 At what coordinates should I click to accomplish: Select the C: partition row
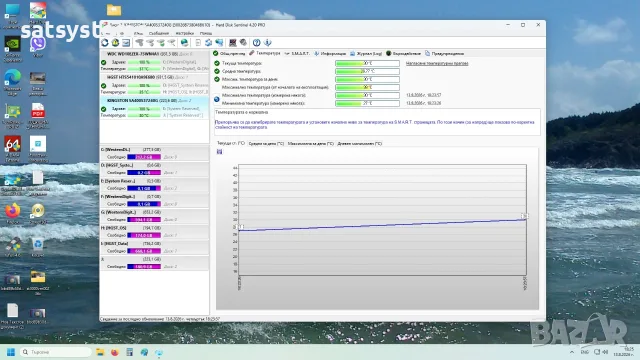coord(154,153)
